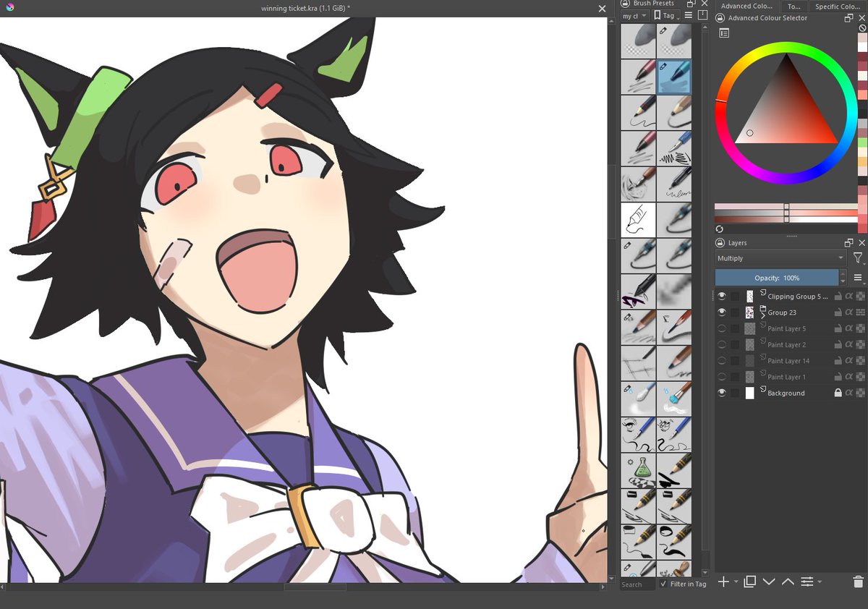Click the Background layer thumbnail
The width and height of the screenshot is (868, 609).
750,393
